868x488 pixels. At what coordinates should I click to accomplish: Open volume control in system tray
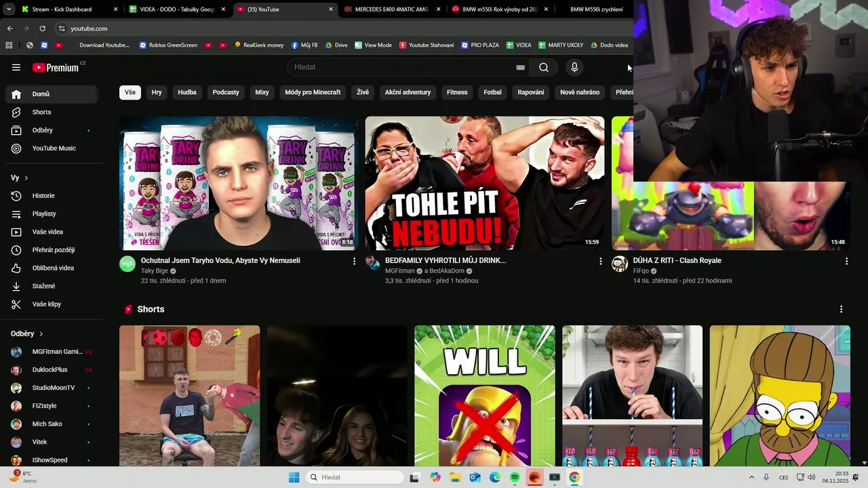click(x=811, y=477)
